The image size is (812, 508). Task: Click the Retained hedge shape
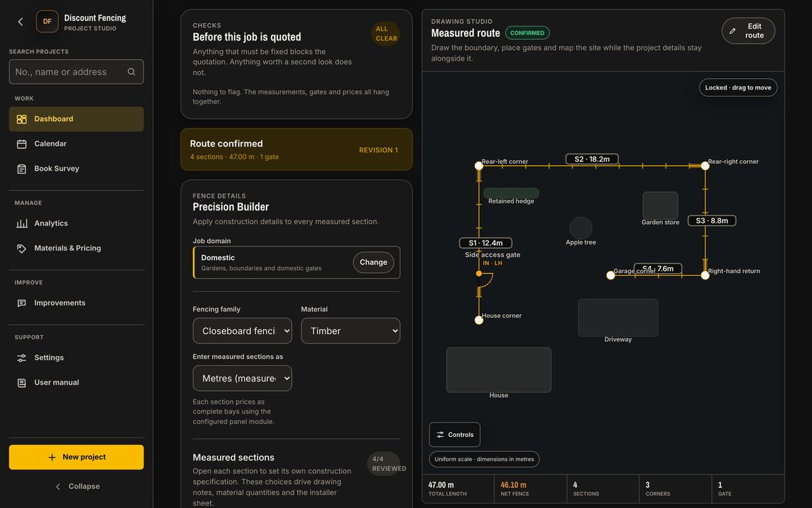[512, 193]
